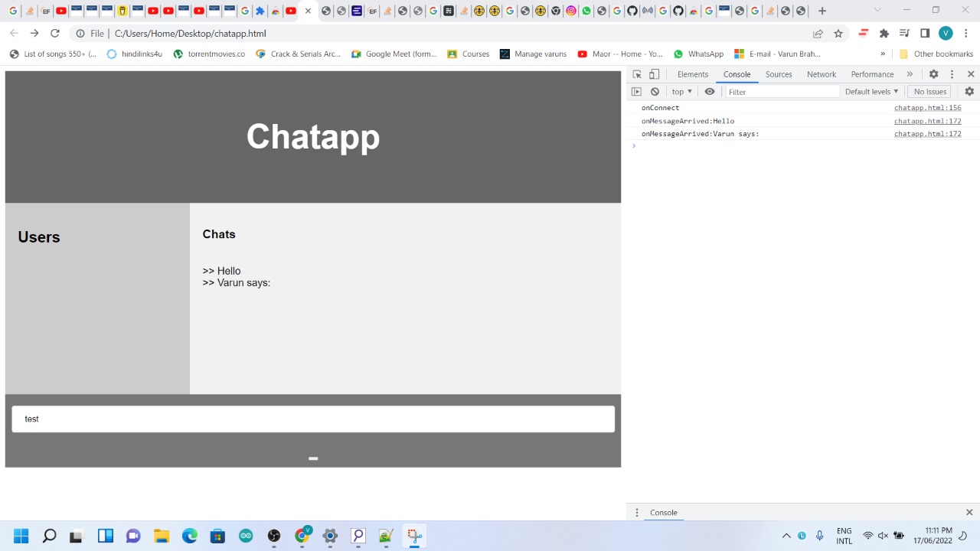Open the Performance tab
Screen dimensions: 980x551
(x=872, y=74)
